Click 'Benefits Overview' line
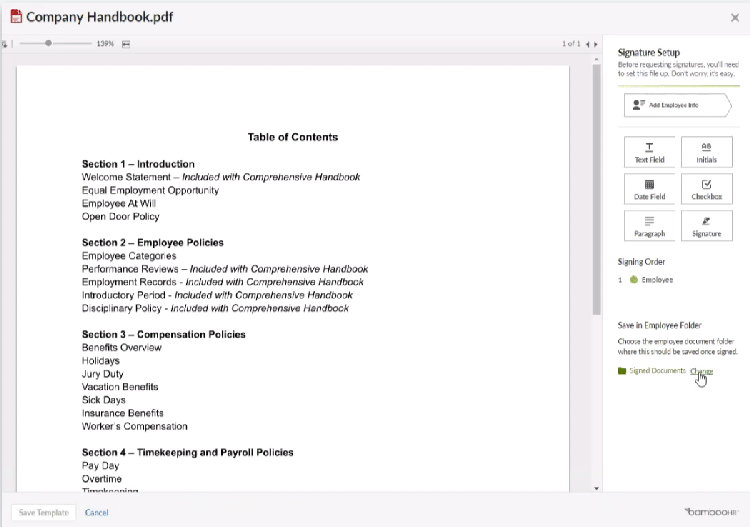Viewport: 750px width, 527px height. point(121,347)
